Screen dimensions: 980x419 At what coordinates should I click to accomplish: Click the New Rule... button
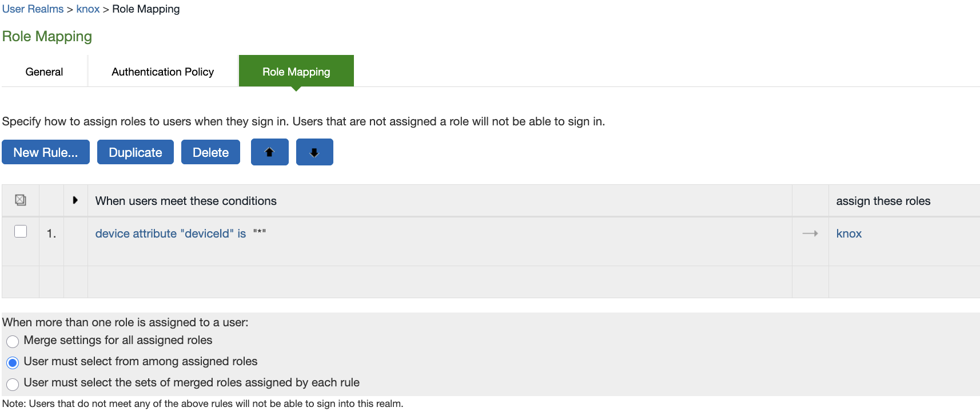coord(46,152)
